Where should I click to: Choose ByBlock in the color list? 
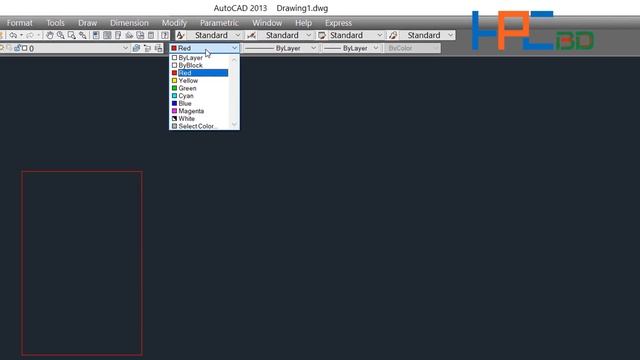200,65
